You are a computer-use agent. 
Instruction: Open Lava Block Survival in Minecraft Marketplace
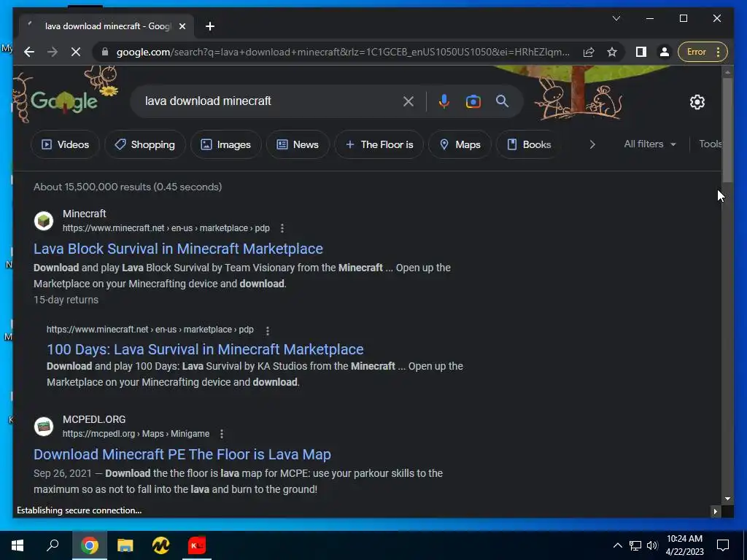(178, 249)
